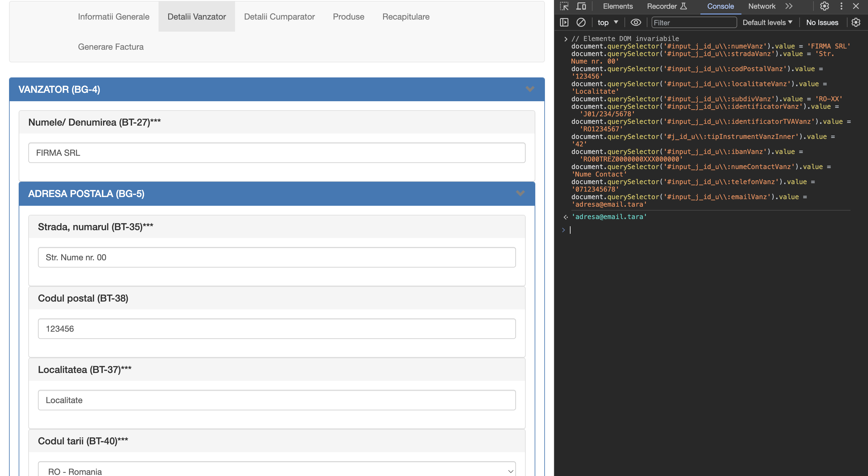Toggle the console sidebar icon
868x476 pixels.
point(564,22)
